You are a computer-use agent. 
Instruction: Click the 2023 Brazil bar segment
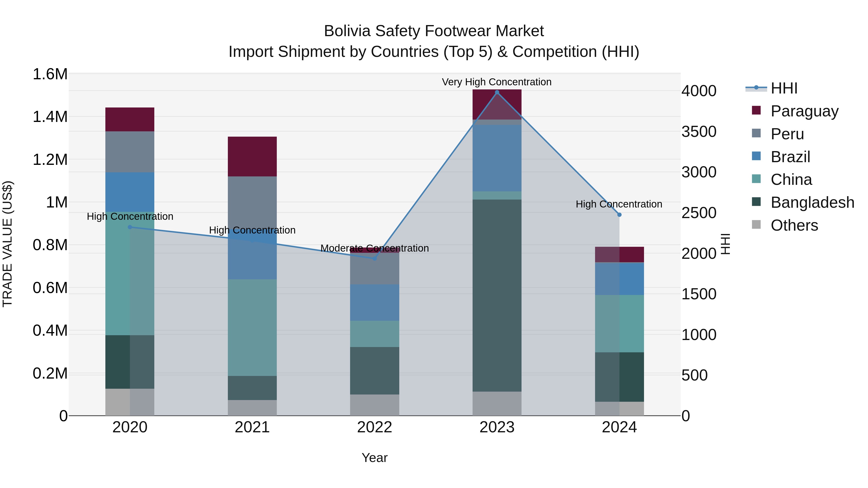coord(497,158)
